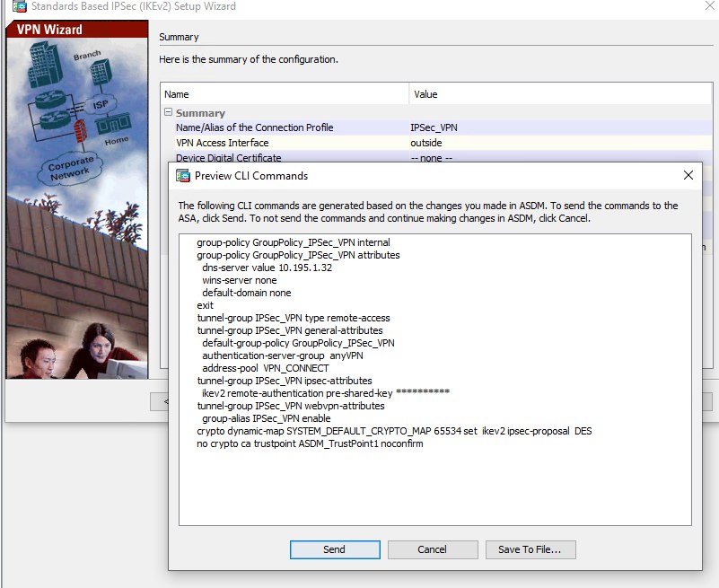
Task: Click the dns-server value 10.195.1.32 line
Action: pos(267,268)
